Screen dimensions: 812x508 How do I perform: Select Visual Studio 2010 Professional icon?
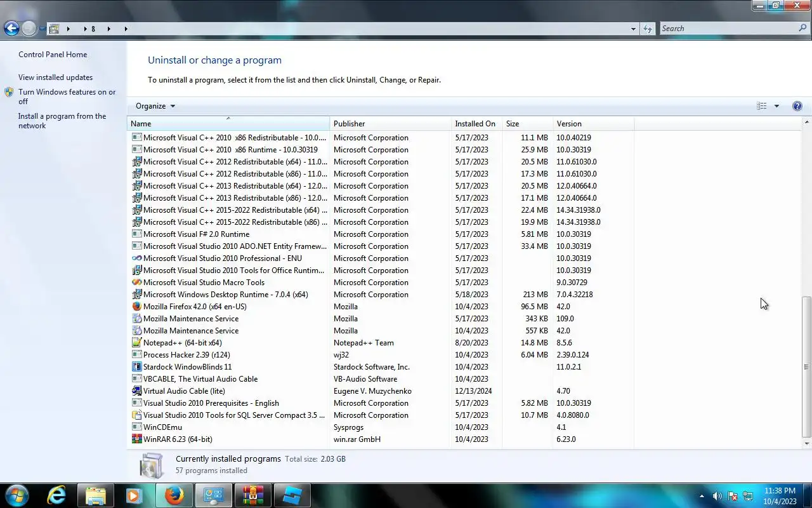coord(136,258)
